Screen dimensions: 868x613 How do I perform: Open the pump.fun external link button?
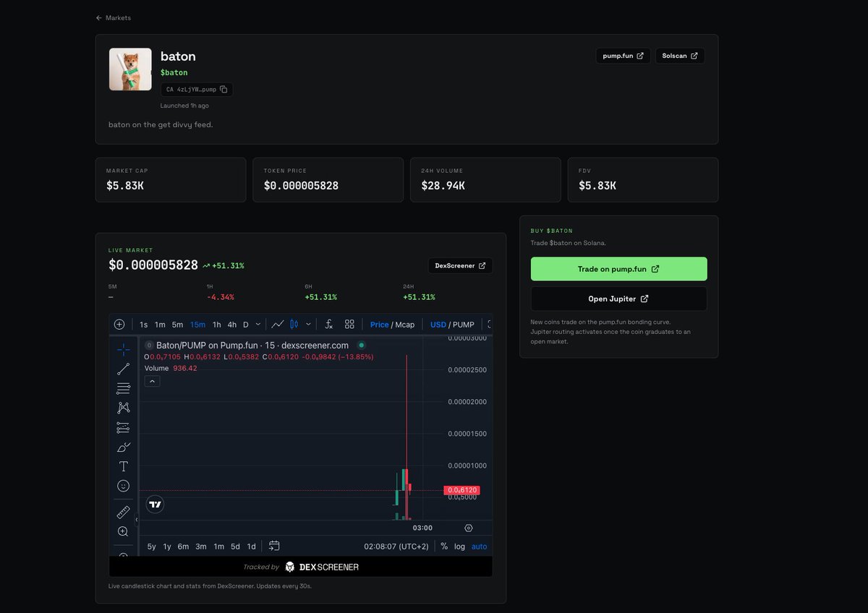pyautogui.click(x=623, y=56)
